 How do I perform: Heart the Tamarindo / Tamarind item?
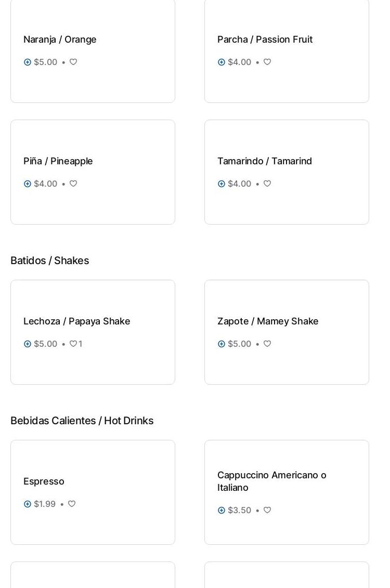267,184
